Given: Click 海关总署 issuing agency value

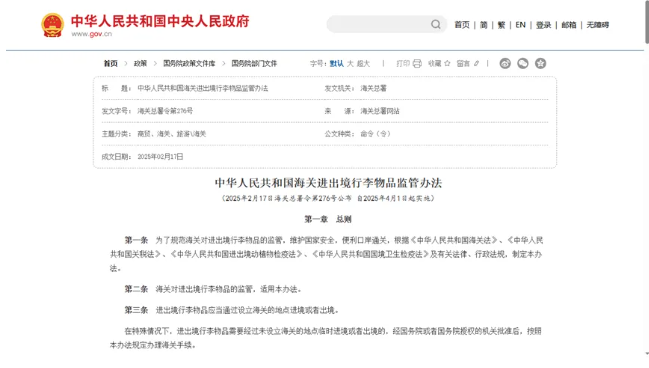Looking at the screenshot, I should [x=373, y=88].
